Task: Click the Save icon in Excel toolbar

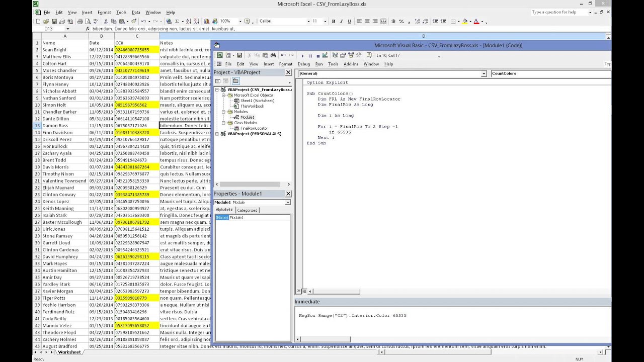Action: tap(54, 21)
